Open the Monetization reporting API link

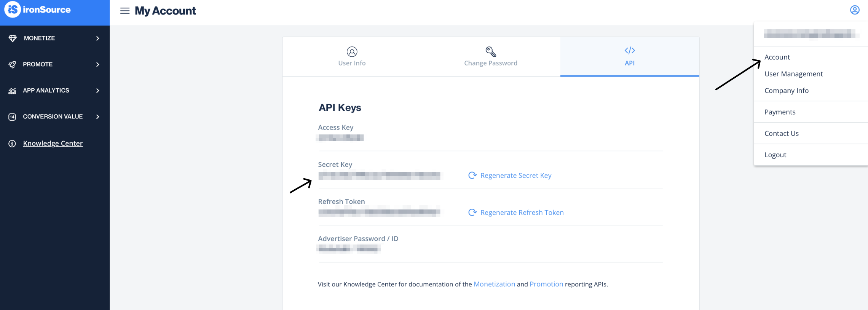(494, 284)
